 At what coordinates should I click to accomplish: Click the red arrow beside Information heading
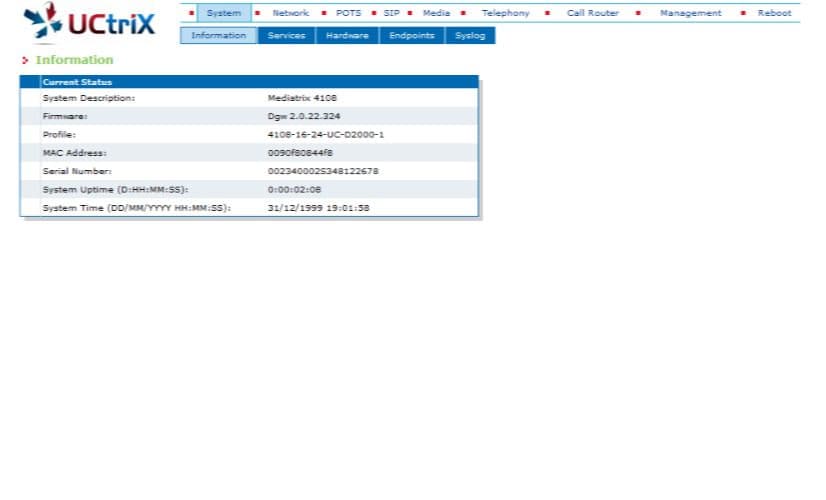25,61
